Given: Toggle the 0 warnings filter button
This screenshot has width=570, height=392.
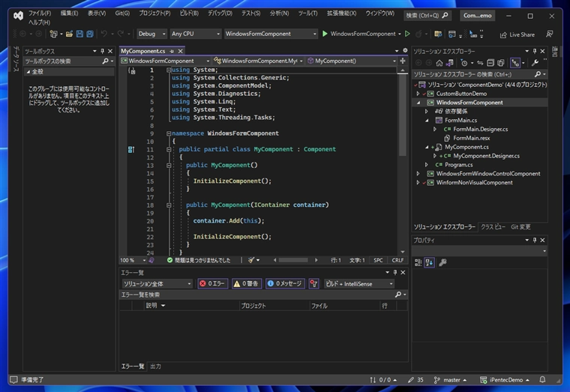Looking at the screenshot, I should click(246, 284).
